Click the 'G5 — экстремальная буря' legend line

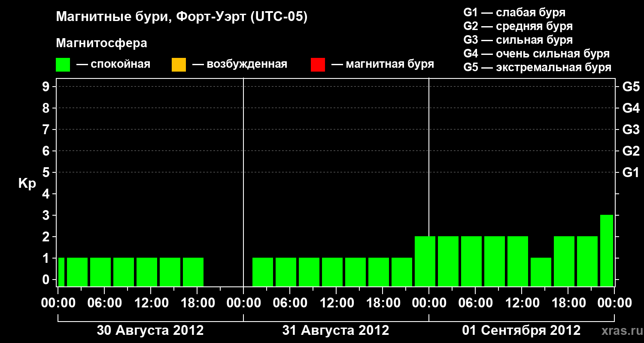click(x=538, y=67)
